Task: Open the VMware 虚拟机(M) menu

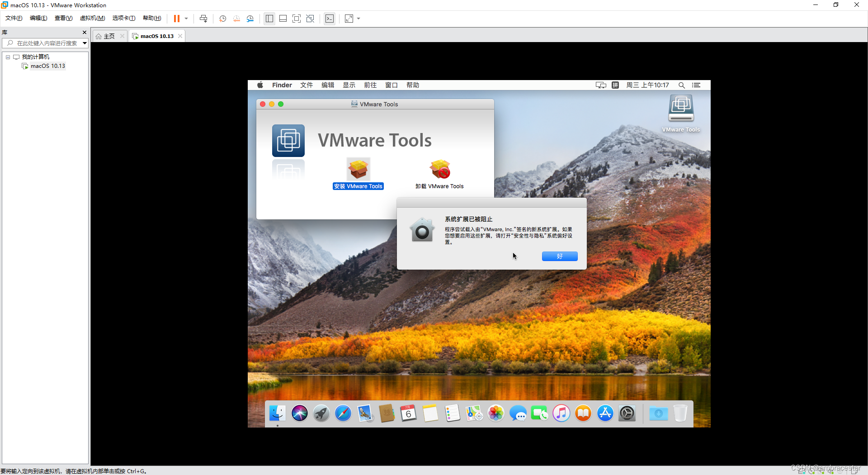Action: point(92,18)
